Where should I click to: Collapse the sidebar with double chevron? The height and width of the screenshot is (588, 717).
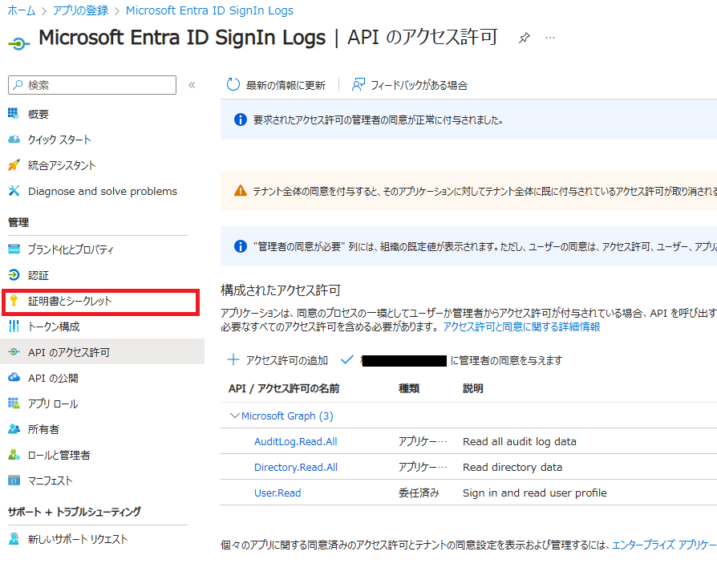coord(192,85)
